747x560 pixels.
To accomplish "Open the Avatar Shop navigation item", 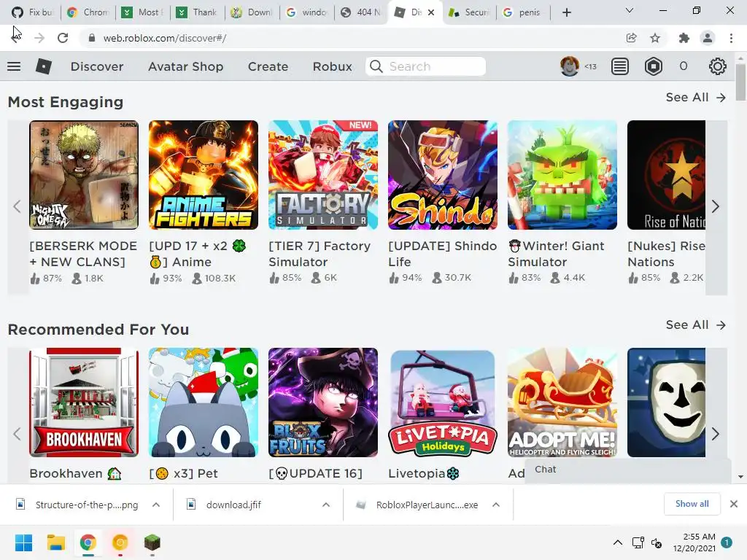I will coord(186,66).
